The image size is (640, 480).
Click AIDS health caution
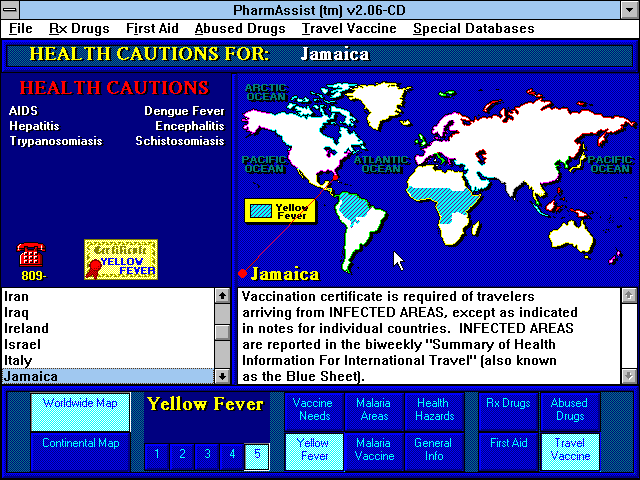[x=23, y=111]
